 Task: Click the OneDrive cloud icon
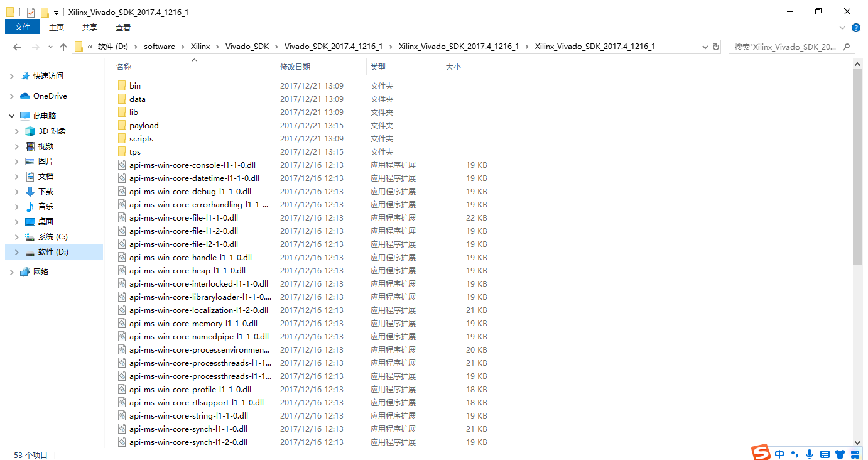click(25, 96)
